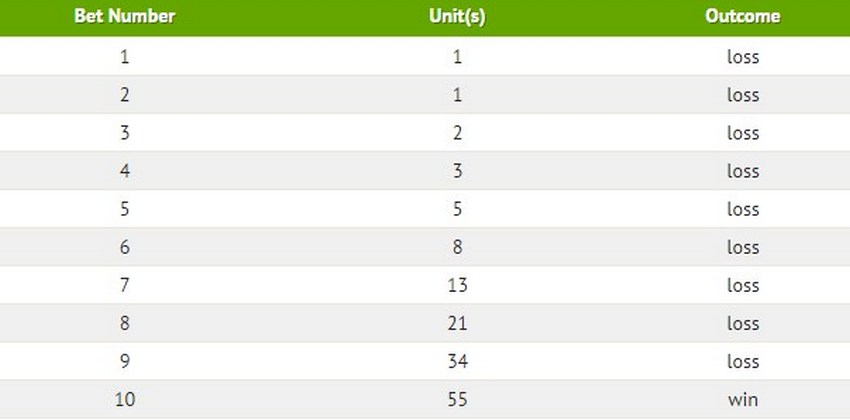Click the Bet Number column header
This screenshot has height=420, width=850.
[x=125, y=16]
